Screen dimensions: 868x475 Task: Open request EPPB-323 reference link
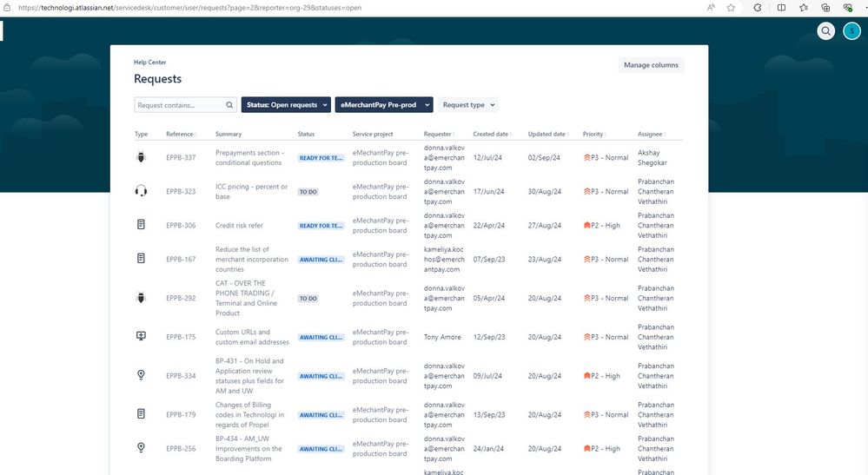pos(181,191)
